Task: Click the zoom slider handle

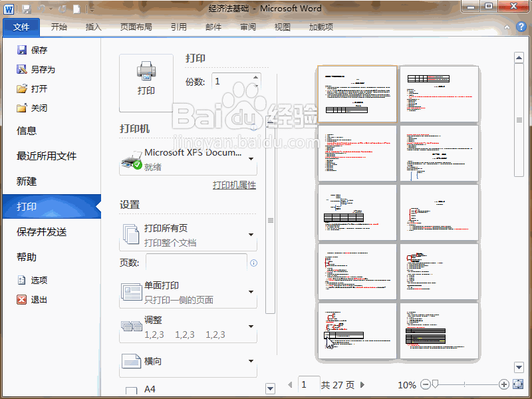Action: 436,384
